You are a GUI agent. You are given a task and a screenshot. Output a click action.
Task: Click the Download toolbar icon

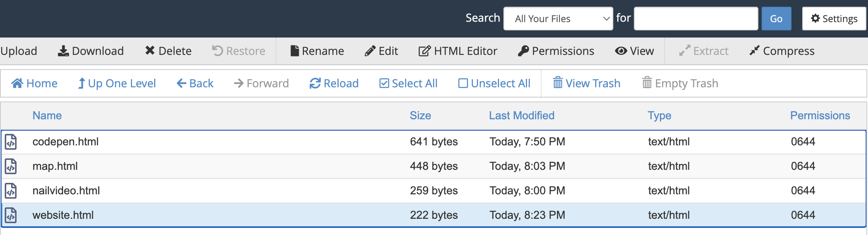pos(63,51)
